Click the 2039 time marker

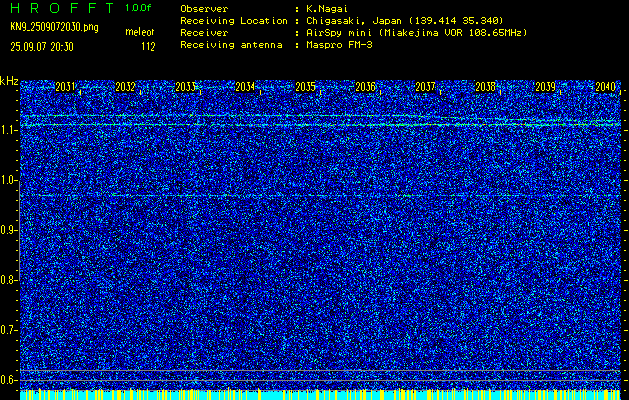pyautogui.click(x=546, y=87)
